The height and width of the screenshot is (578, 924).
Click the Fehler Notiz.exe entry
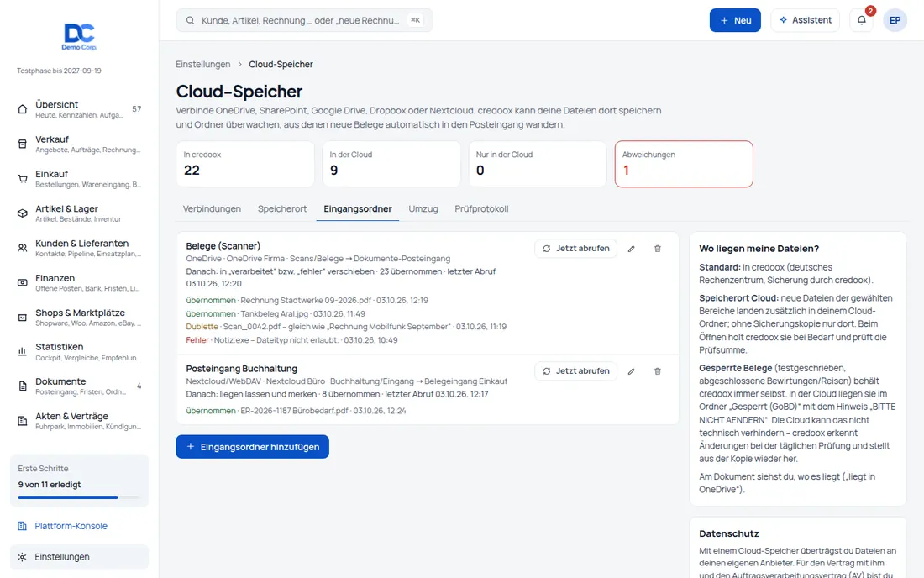291,340
